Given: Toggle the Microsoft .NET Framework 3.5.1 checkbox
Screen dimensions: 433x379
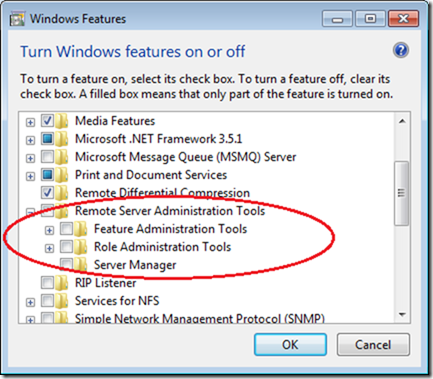Looking at the screenshot, I should [x=47, y=138].
